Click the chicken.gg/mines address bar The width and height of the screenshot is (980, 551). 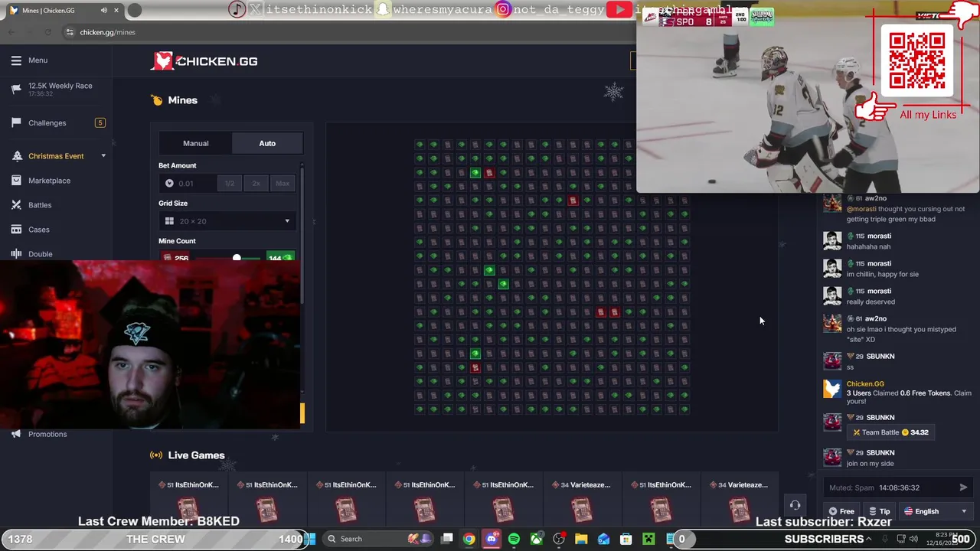coord(107,32)
